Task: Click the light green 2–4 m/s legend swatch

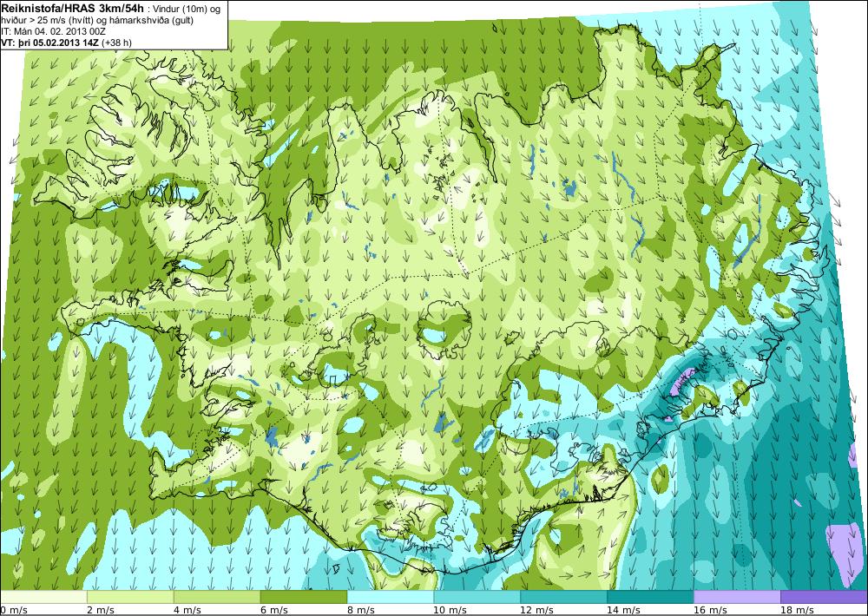Action: click(130, 597)
